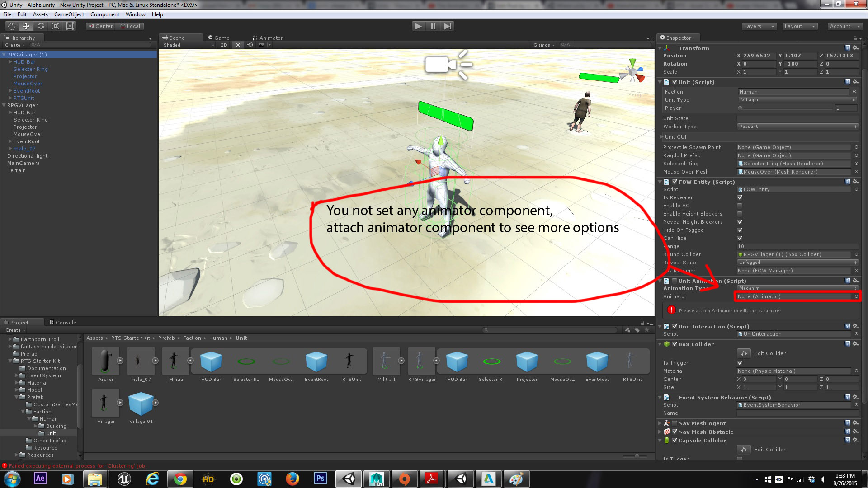Open the GameObject menu
This screenshot has height=488, width=868.
(x=69, y=14)
